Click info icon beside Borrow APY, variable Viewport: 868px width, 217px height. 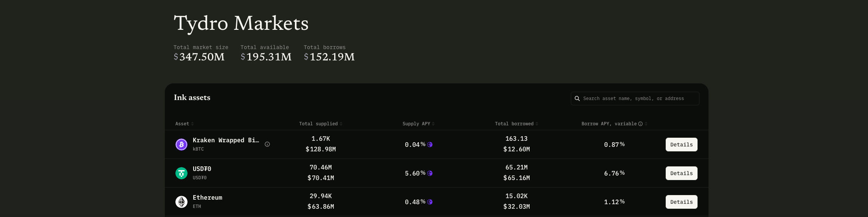click(640, 124)
